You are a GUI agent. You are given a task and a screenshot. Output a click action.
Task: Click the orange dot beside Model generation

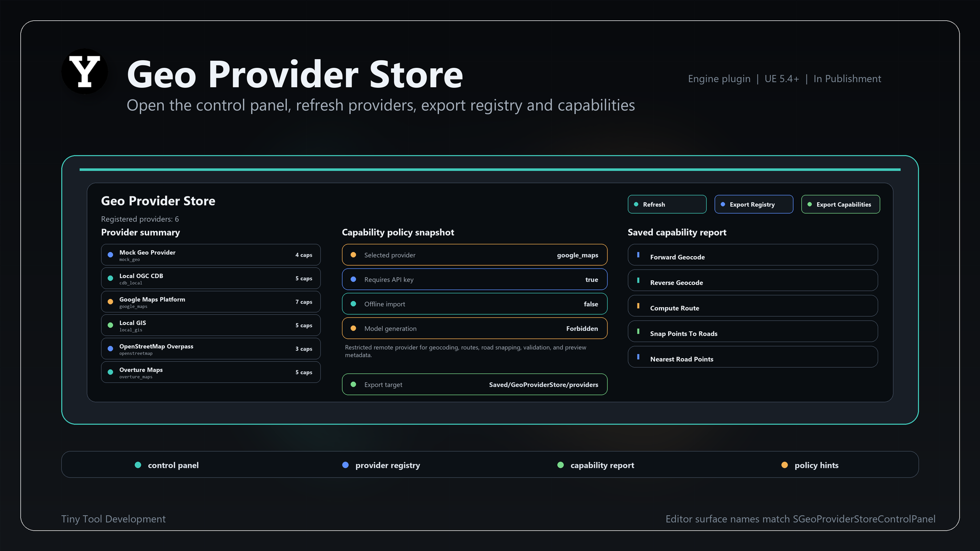coord(353,328)
